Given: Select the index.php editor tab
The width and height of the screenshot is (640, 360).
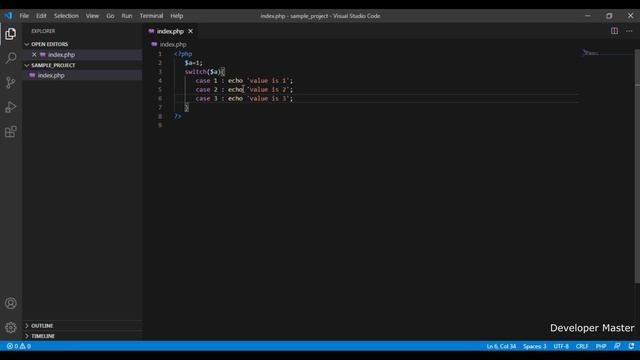Looking at the screenshot, I should pyautogui.click(x=171, y=31).
